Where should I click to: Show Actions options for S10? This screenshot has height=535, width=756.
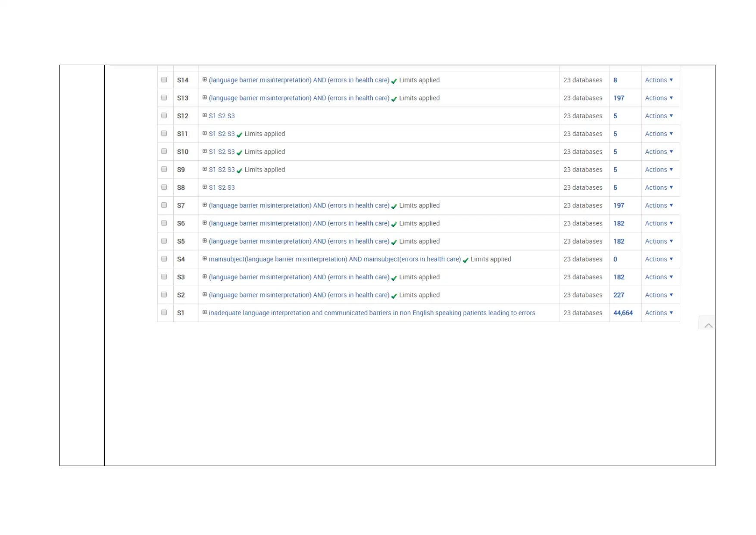659,152
